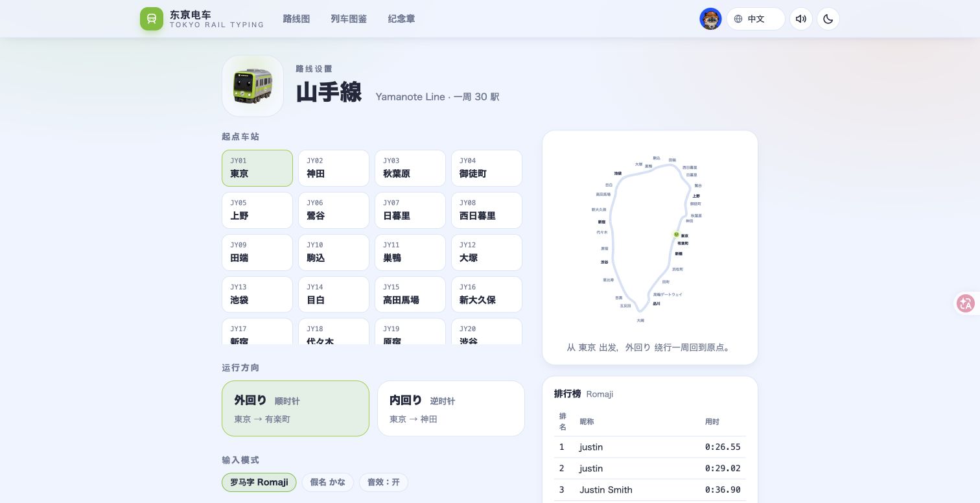Image resolution: width=980 pixels, height=503 pixels.
Task: Click the green train app logo
Action: [152, 19]
